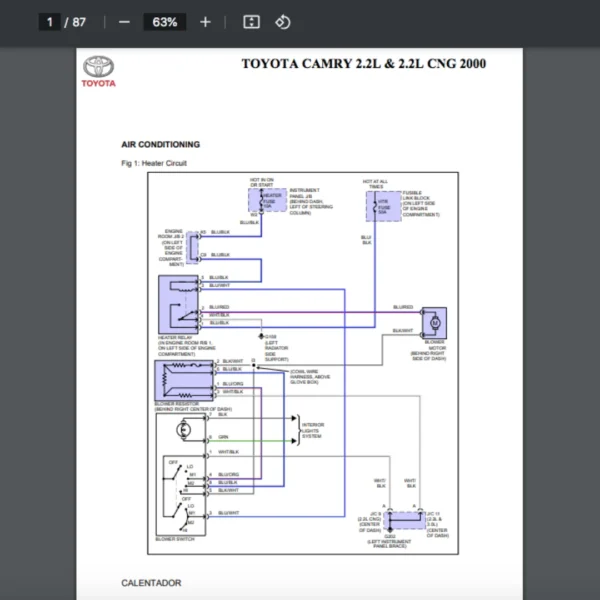Click the total page count 87
600x600 pixels.
pyautogui.click(x=79, y=22)
